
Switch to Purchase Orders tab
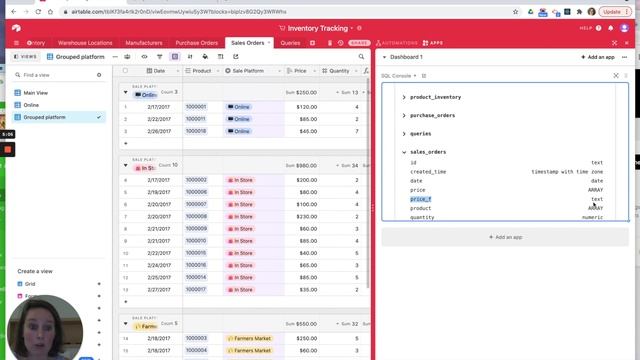pos(196,43)
